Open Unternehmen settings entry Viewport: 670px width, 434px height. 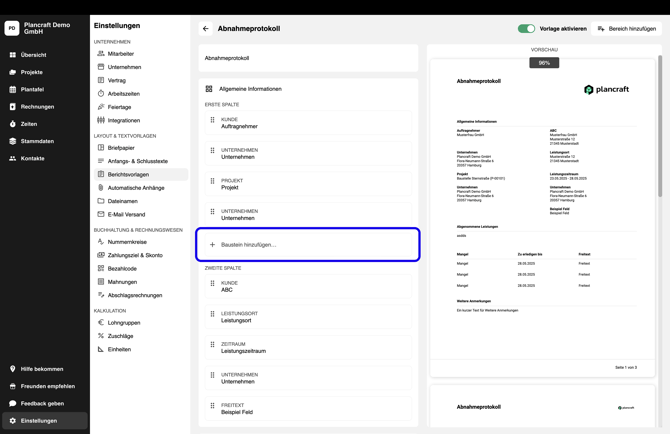coord(141,67)
